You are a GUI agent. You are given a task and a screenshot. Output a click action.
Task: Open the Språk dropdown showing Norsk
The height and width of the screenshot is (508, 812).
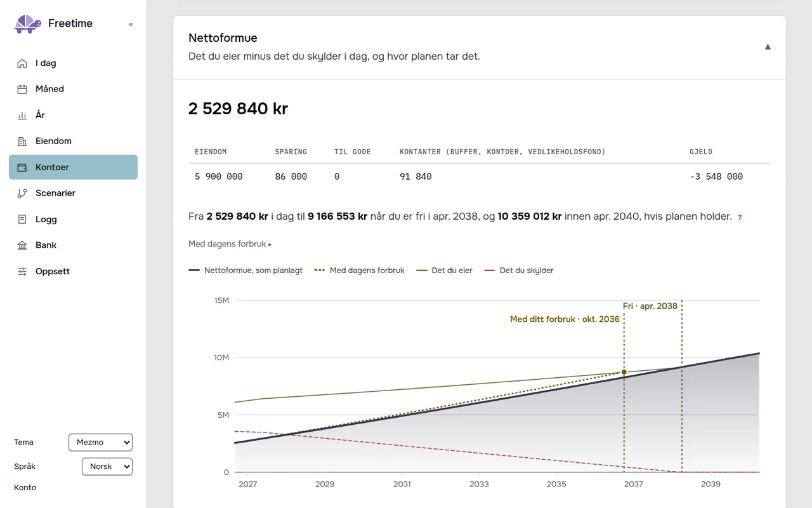click(x=107, y=467)
